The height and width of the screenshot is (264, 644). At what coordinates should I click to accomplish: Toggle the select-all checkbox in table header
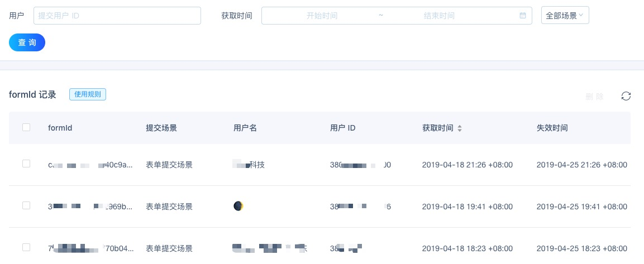[26, 127]
